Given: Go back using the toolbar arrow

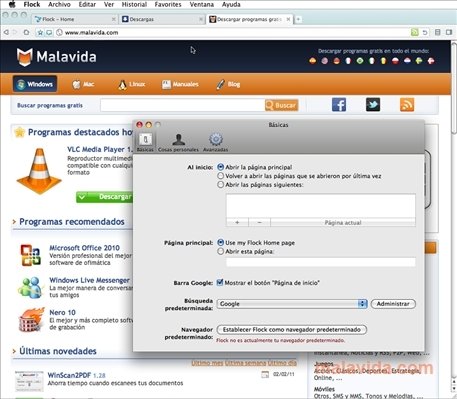Looking at the screenshot, I should coord(6,32).
